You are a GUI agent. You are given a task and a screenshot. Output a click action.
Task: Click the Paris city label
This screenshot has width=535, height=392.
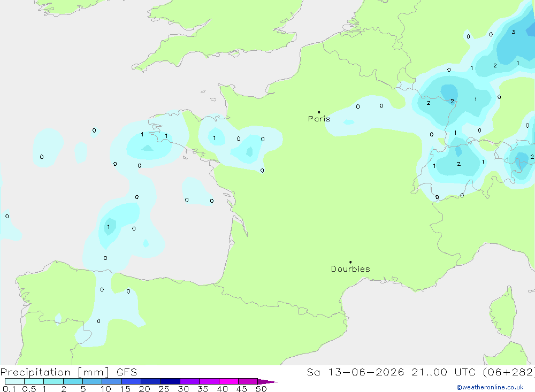coord(319,119)
